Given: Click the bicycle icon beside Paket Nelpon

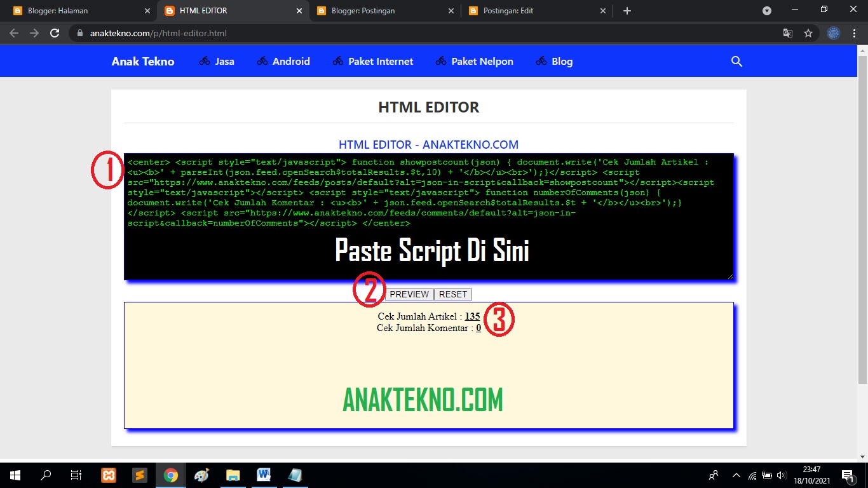Looking at the screenshot, I should click(x=441, y=62).
